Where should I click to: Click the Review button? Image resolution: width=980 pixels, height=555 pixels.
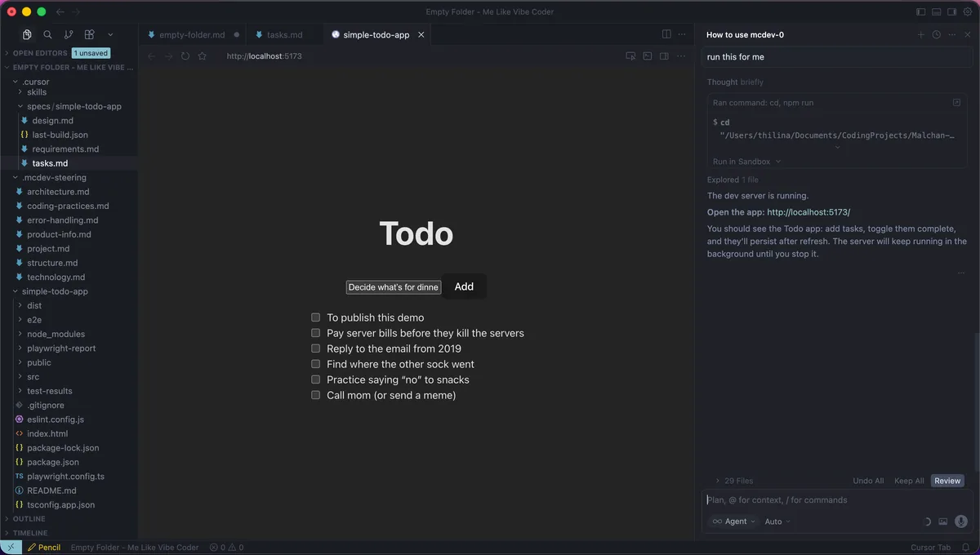[x=947, y=481]
